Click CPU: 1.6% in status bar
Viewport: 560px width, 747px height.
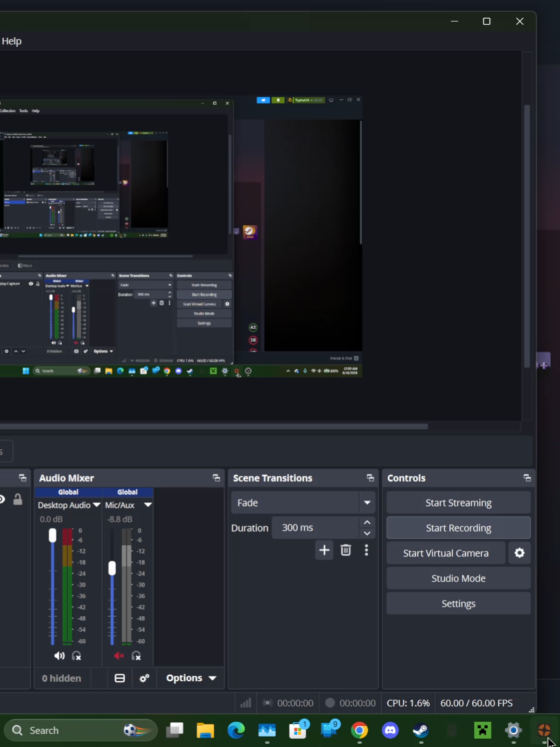click(x=408, y=703)
